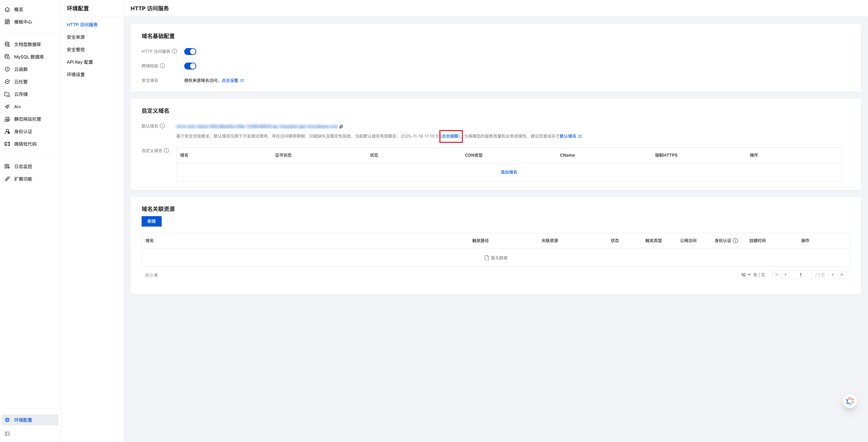Toggle the HTTP 访问服务 switch
Image resolution: width=868 pixels, height=442 pixels.
pos(190,52)
